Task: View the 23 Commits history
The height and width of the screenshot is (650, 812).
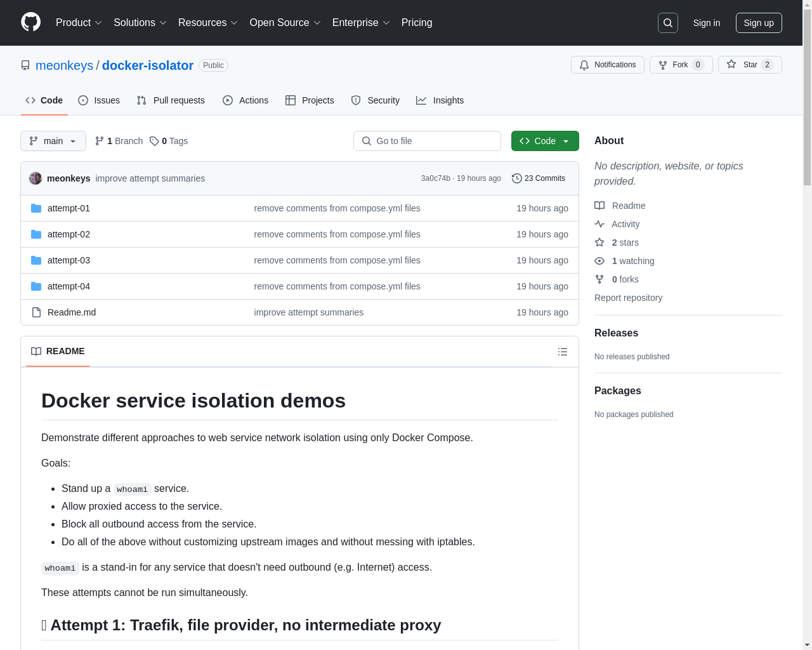Action: [539, 178]
